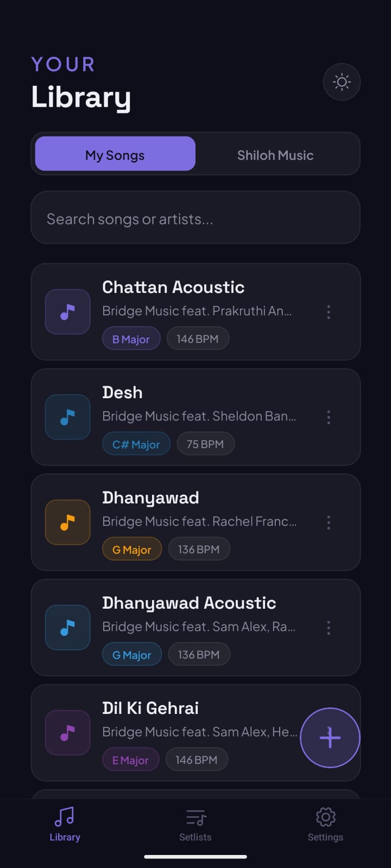391x868 pixels.
Task: Tap the purple plus add-song button
Action: pyautogui.click(x=330, y=737)
